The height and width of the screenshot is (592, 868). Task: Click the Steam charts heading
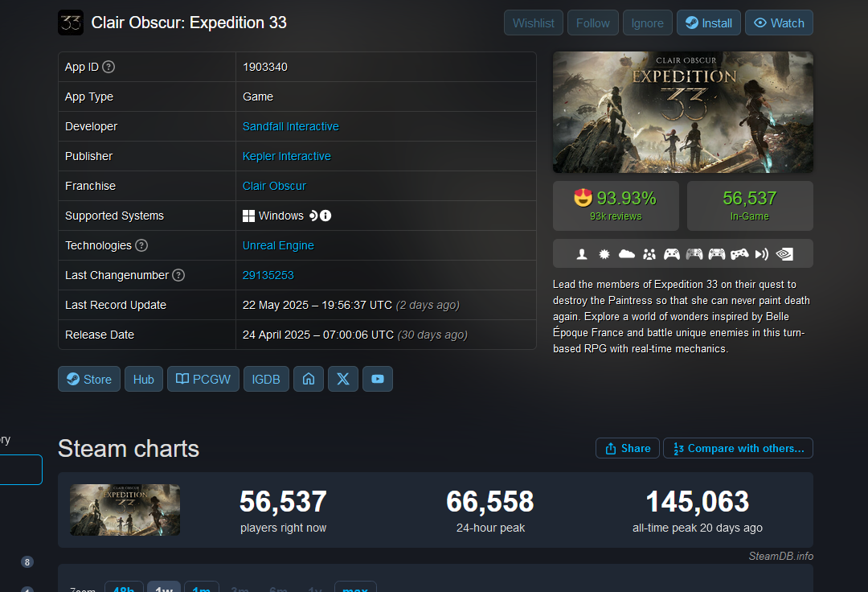(129, 449)
